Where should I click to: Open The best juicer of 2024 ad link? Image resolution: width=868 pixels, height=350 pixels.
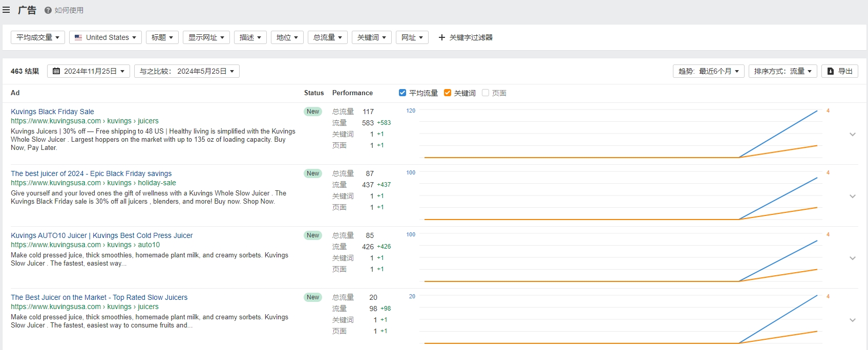point(91,173)
